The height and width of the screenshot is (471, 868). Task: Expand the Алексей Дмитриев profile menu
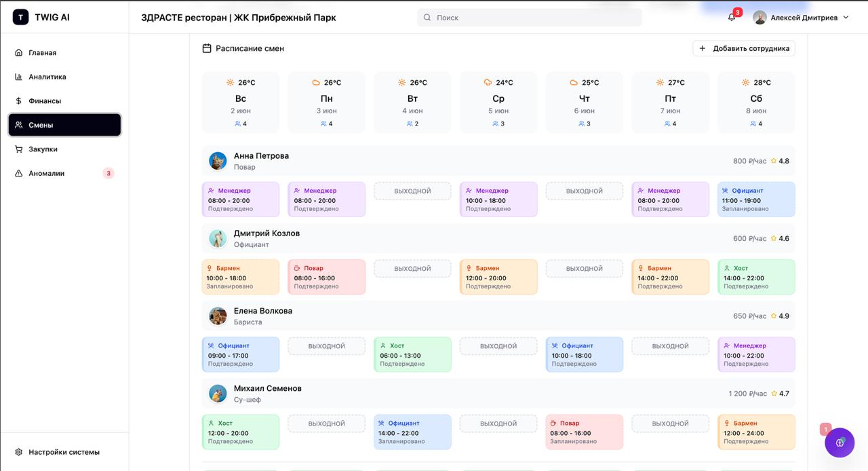tap(802, 17)
